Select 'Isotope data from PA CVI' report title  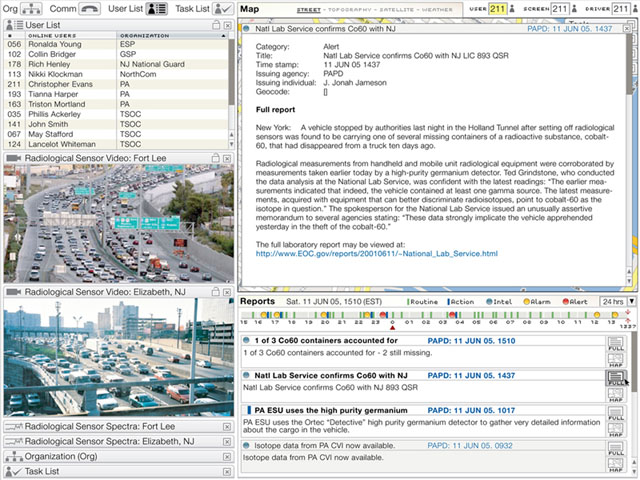tap(324, 445)
